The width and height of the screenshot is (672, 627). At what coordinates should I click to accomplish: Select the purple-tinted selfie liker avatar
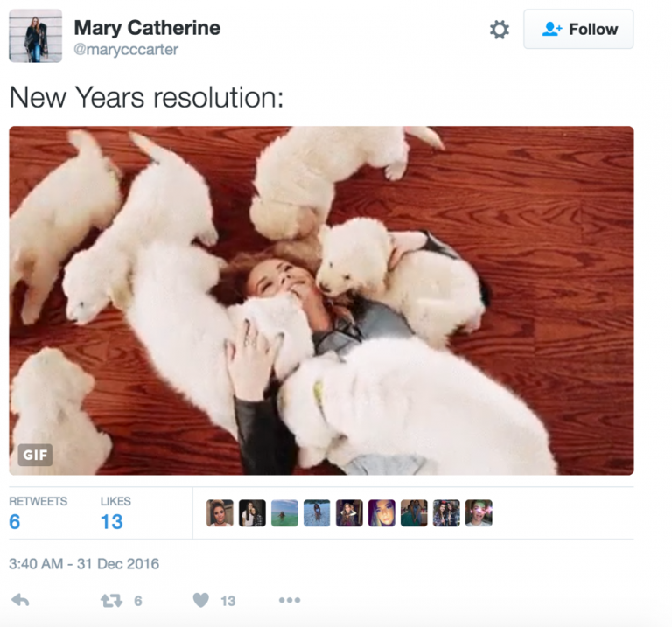381,513
